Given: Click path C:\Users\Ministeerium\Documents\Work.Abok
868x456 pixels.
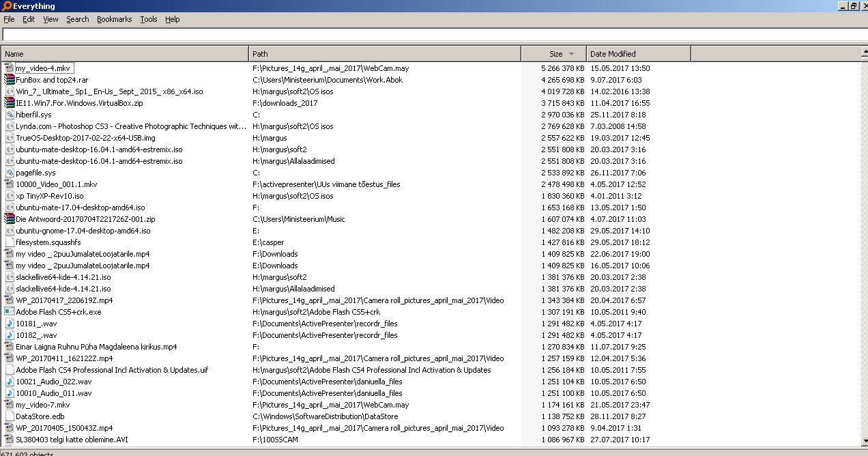Looking at the screenshot, I should click(x=328, y=80).
